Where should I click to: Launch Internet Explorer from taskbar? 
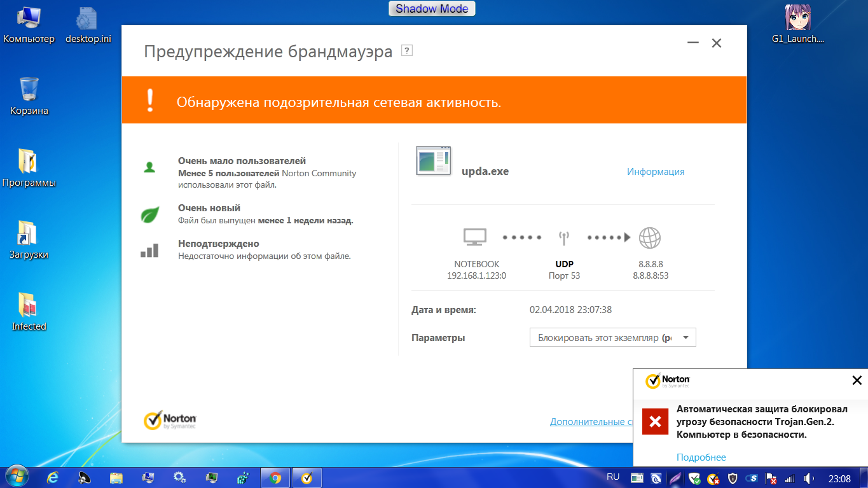53,477
